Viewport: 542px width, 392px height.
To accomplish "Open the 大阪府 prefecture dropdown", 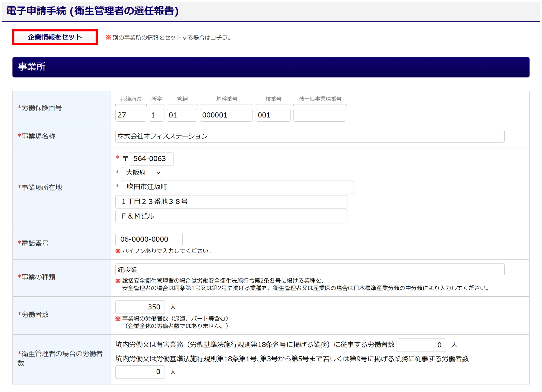I will [x=142, y=173].
